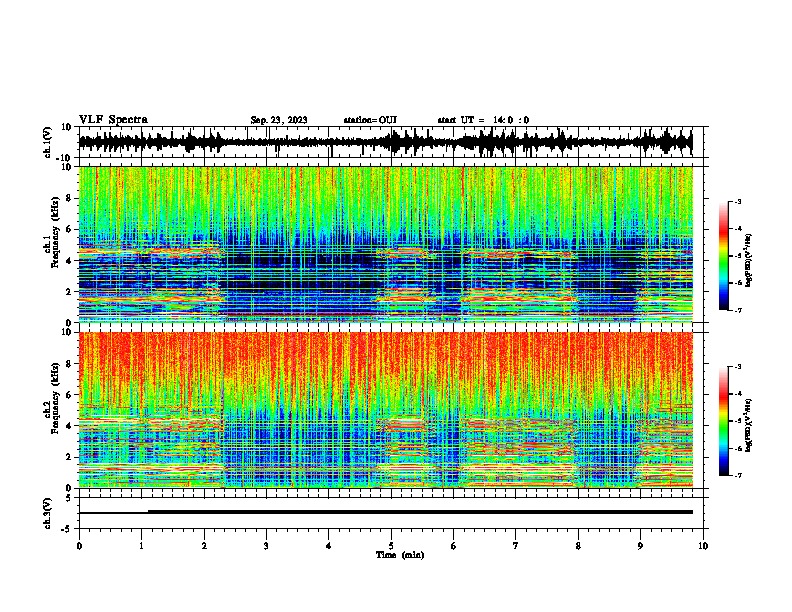This screenshot has width=792, height=612.
Task: Click the "10" label on the time axis
Action: click(703, 546)
